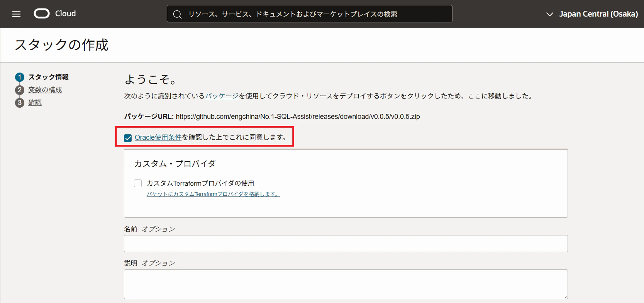This screenshot has height=303, width=644.
Task: Open the Japan Central (Osaka) region dropdown
Action: click(592, 14)
